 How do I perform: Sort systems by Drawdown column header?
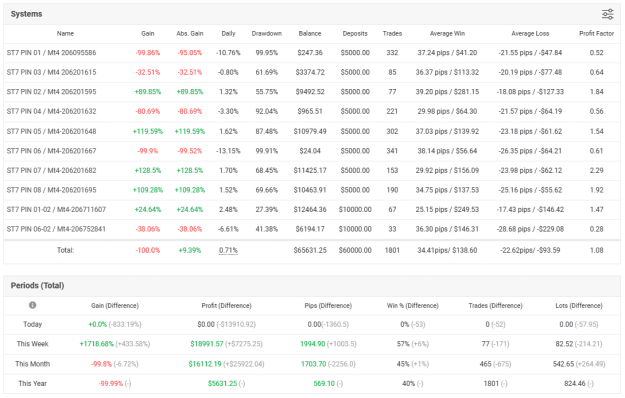(267, 33)
